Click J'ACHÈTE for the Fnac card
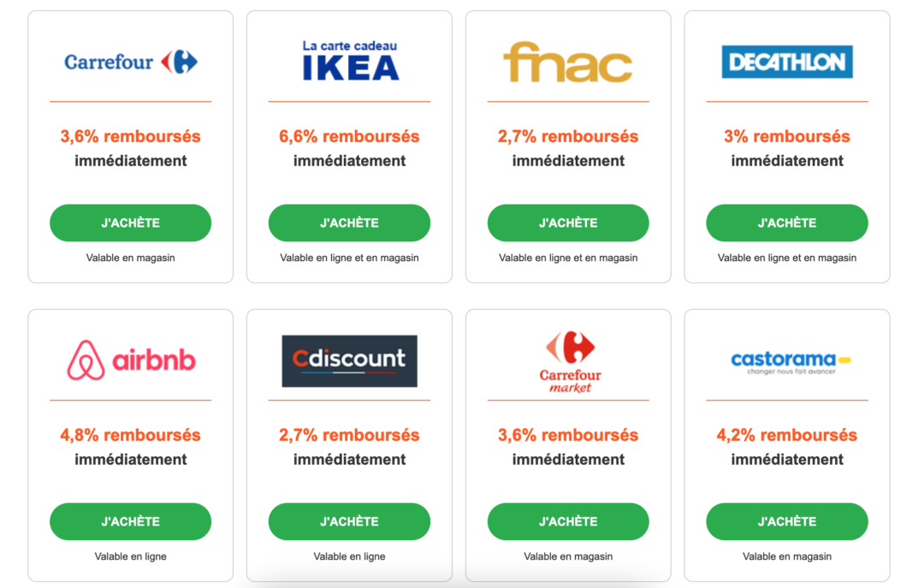Image resolution: width=924 pixels, height=588 pixels. 568,223
